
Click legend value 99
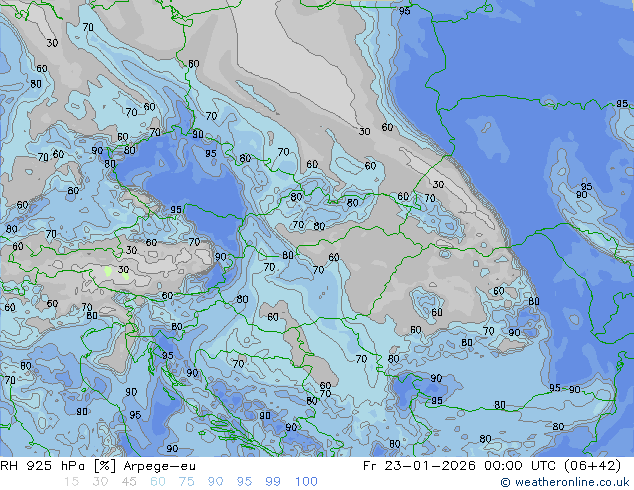click(273, 482)
